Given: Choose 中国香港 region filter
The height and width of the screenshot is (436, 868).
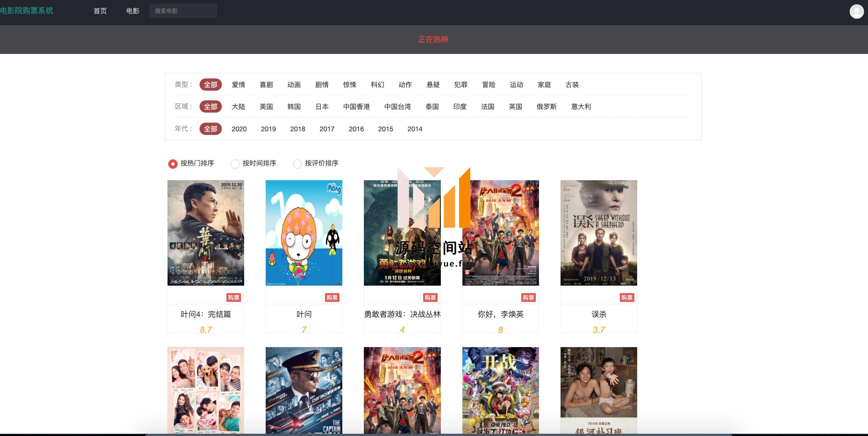Looking at the screenshot, I should coord(356,106).
